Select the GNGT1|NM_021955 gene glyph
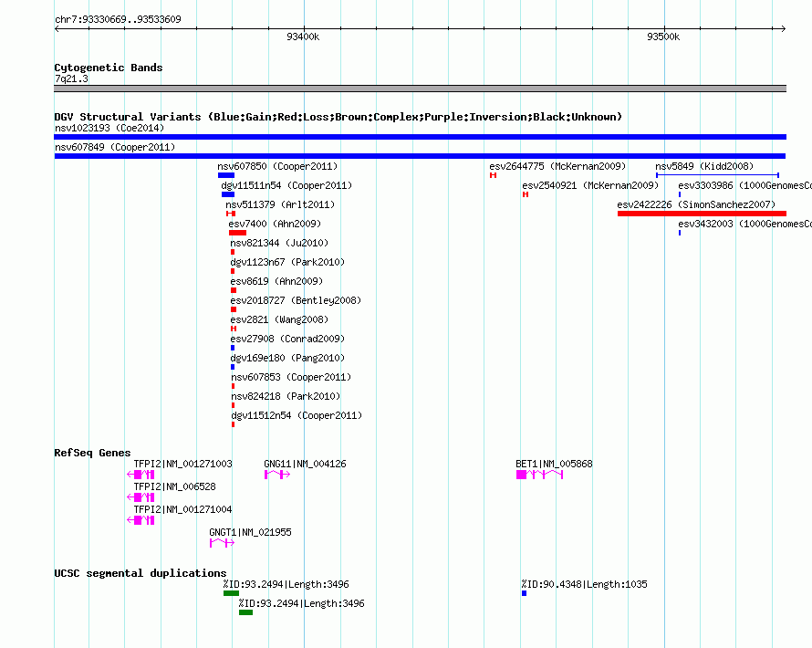Viewport: 812px width, 648px height. coord(223,543)
